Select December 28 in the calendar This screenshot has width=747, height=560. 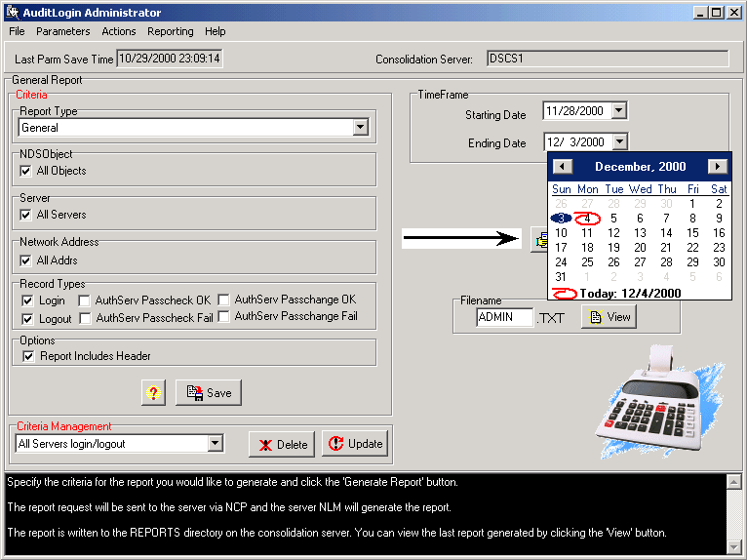pyautogui.click(x=666, y=262)
